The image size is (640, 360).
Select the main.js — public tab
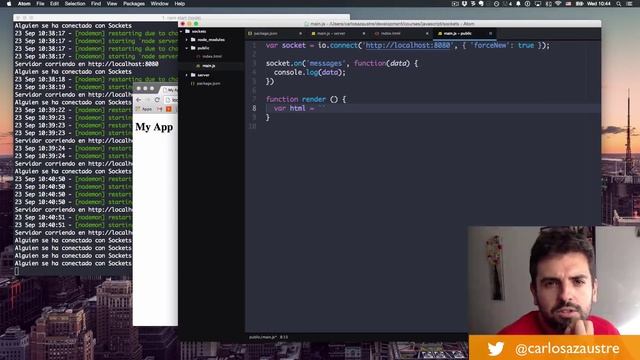464,33
